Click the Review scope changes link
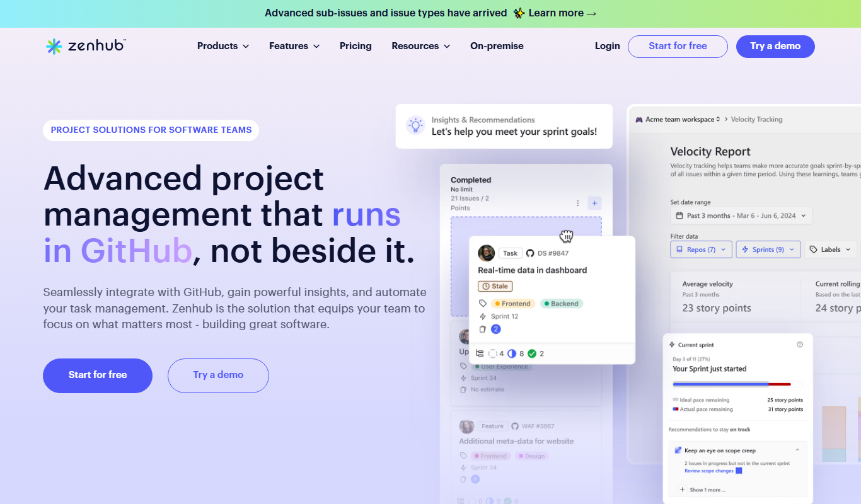 [708, 471]
